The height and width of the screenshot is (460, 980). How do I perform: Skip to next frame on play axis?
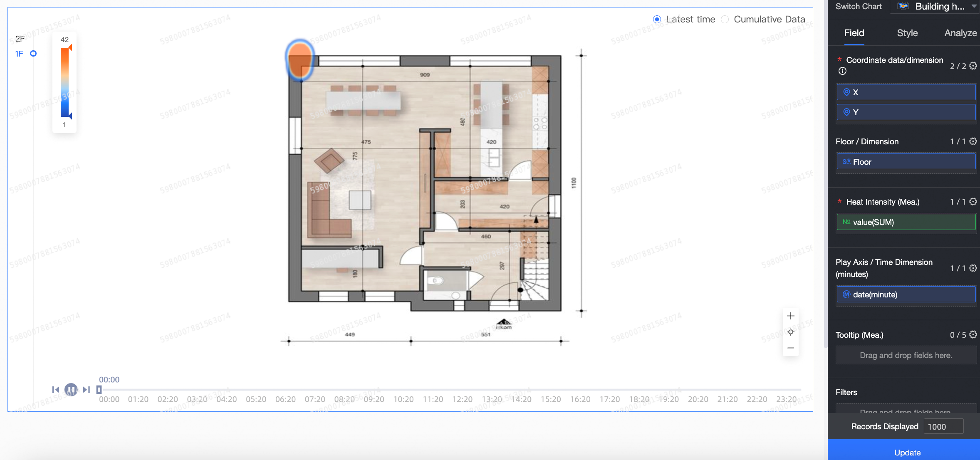[86, 390]
